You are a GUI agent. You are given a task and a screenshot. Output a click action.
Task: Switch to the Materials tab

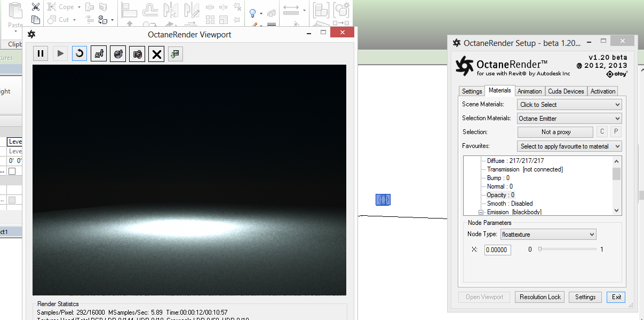click(500, 91)
